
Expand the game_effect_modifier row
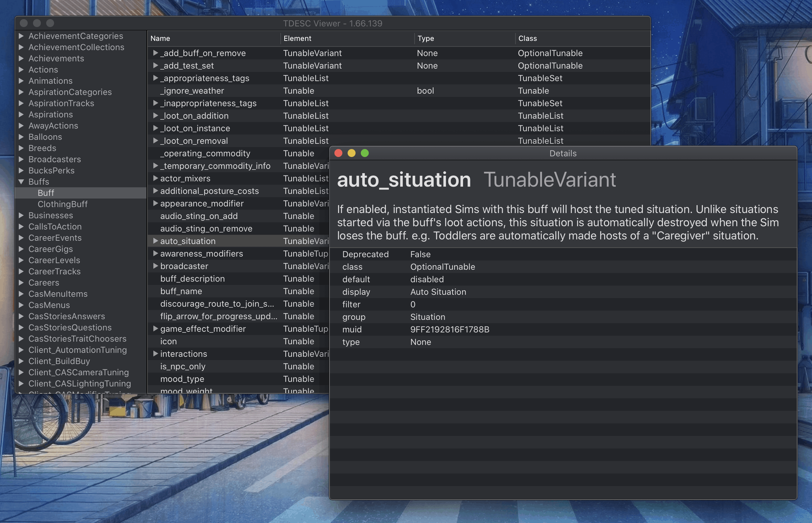coord(155,328)
